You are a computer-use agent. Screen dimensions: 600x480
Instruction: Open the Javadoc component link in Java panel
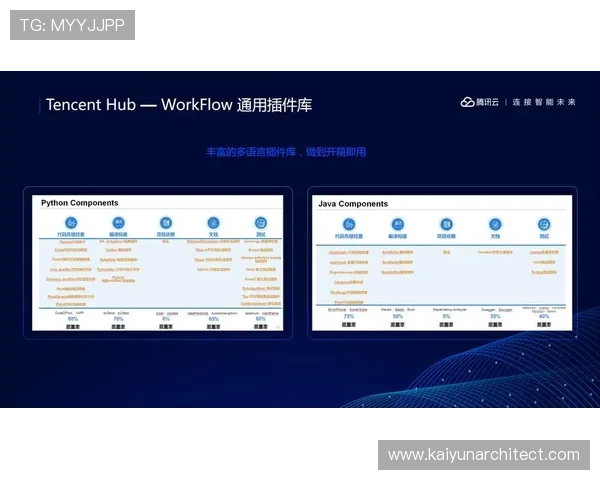point(495,252)
